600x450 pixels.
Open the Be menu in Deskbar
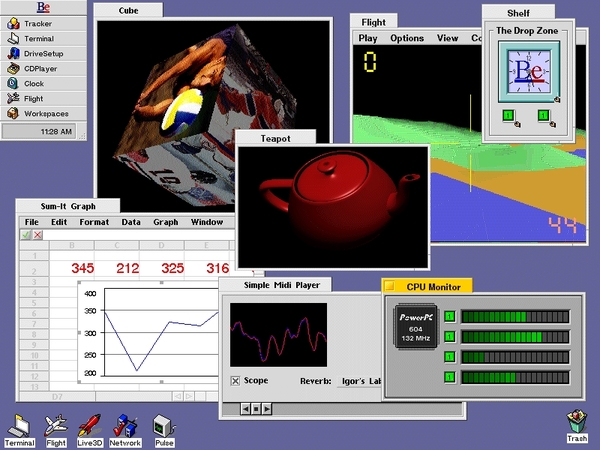tap(44, 8)
